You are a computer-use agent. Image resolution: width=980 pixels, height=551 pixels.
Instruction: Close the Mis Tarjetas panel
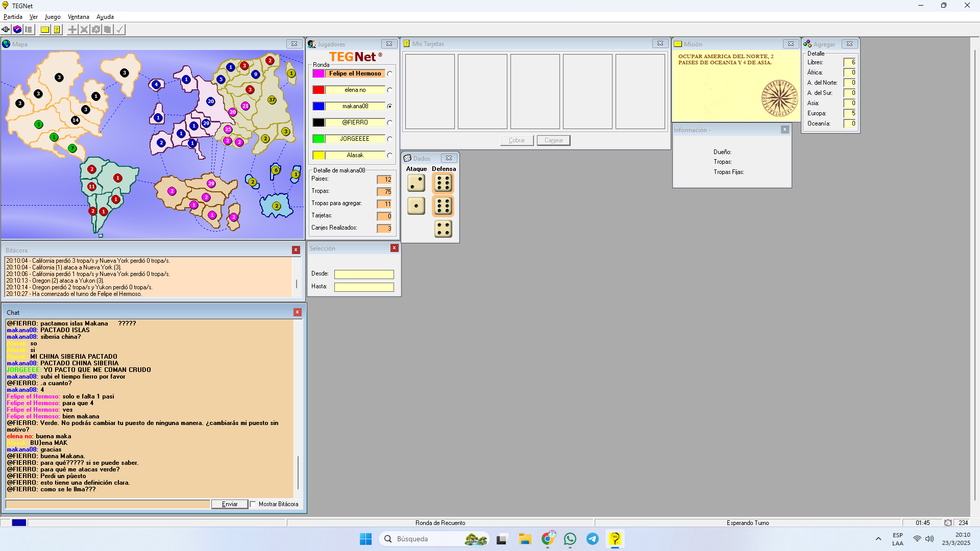[660, 43]
